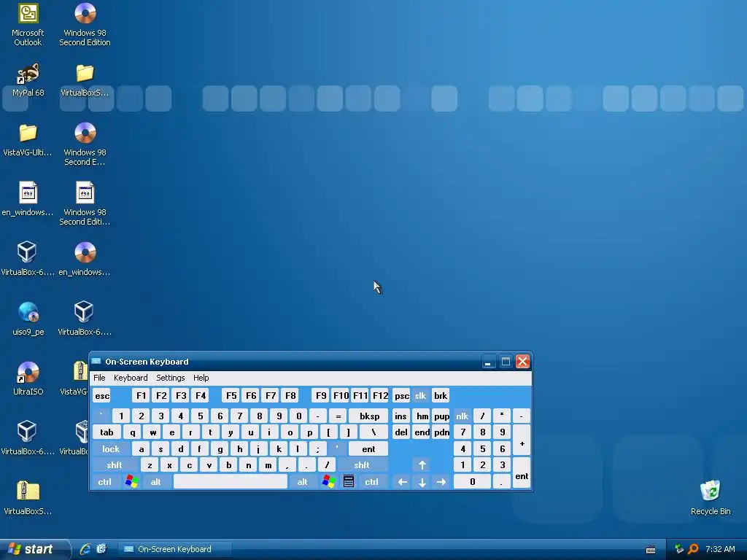Click the On-Screen Keyboard title bar icon
Viewport: 747px width, 560px height.
[96, 362]
